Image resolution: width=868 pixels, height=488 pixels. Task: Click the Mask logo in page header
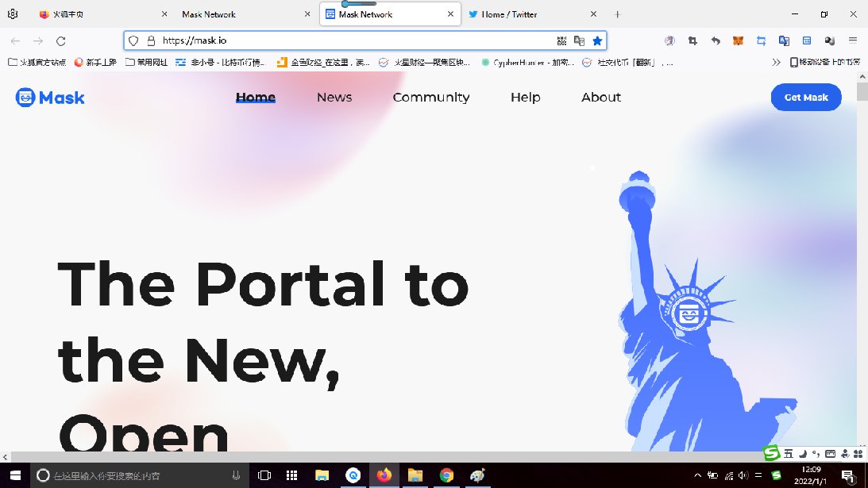[x=50, y=98]
